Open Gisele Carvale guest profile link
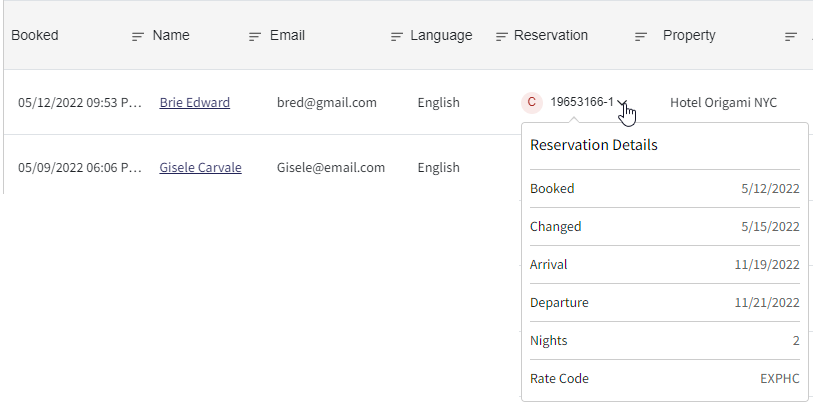 (200, 167)
